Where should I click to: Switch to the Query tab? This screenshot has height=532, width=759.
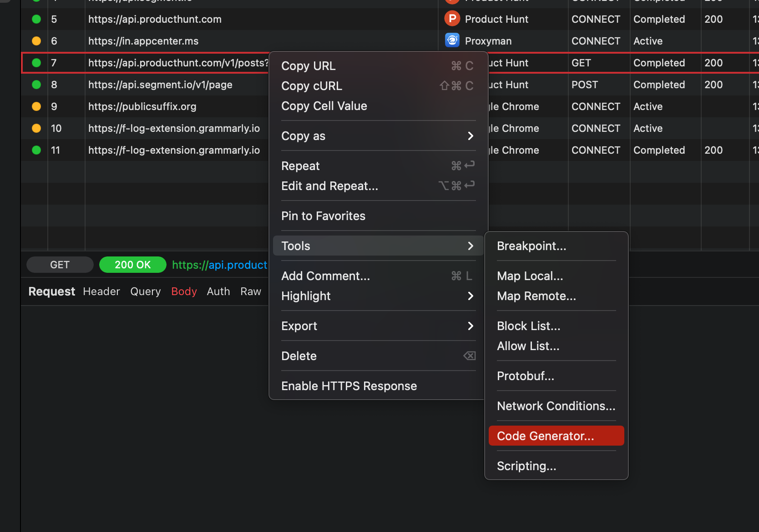coord(145,291)
